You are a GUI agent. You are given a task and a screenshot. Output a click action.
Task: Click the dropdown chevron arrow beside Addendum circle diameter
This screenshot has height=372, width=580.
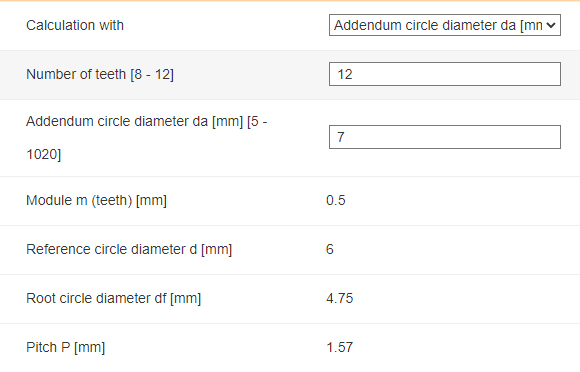(x=551, y=25)
